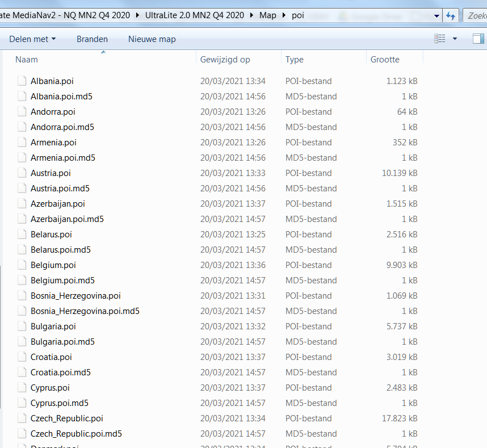Select Albania.poi file icon
This screenshot has width=487, height=448.
(22, 81)
